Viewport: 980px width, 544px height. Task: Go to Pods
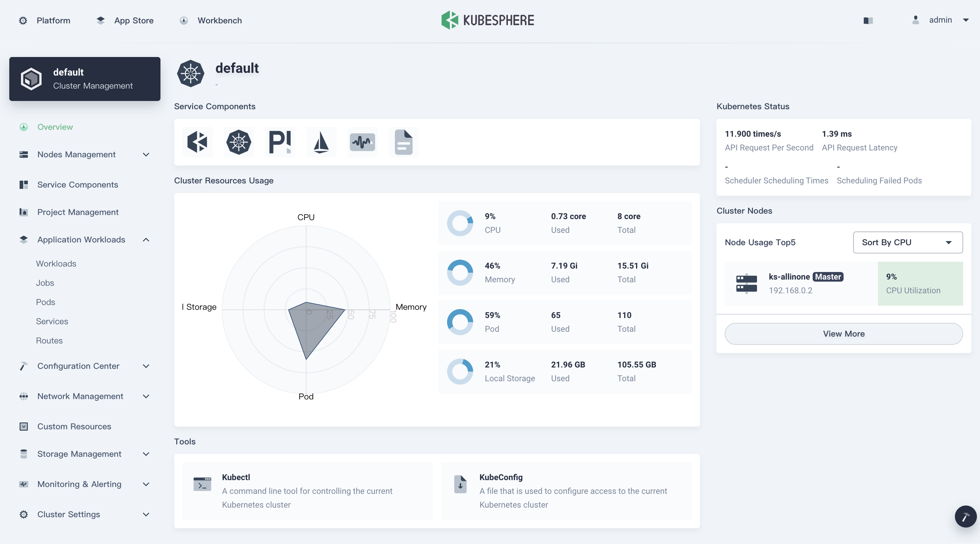pyautogui.click(x=46, y=302)
